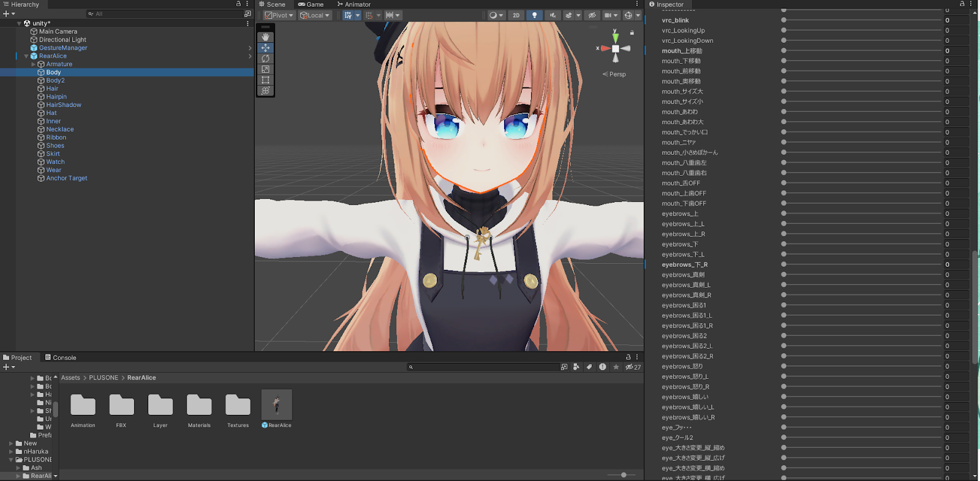980x481 pixels.
Task: Select the Rotate tool
Action: pos(265,59)
